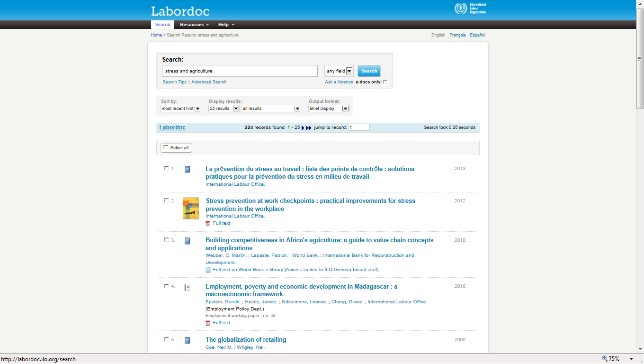Image resolution: width=644 pixels, height=364 pixels.
Task: Open cover thumbnail of Stress prevention checkpoints
Action: coord(191,208)
